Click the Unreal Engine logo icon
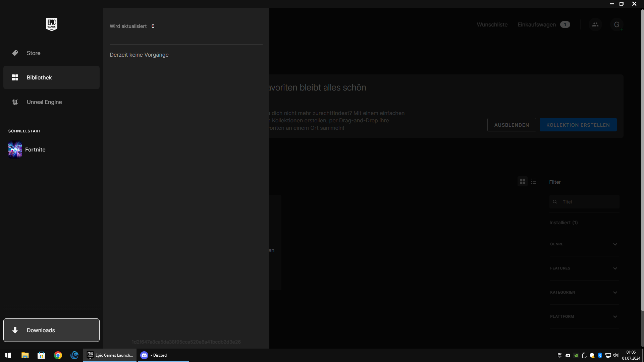644x362 pixels. tap(15, 102)
